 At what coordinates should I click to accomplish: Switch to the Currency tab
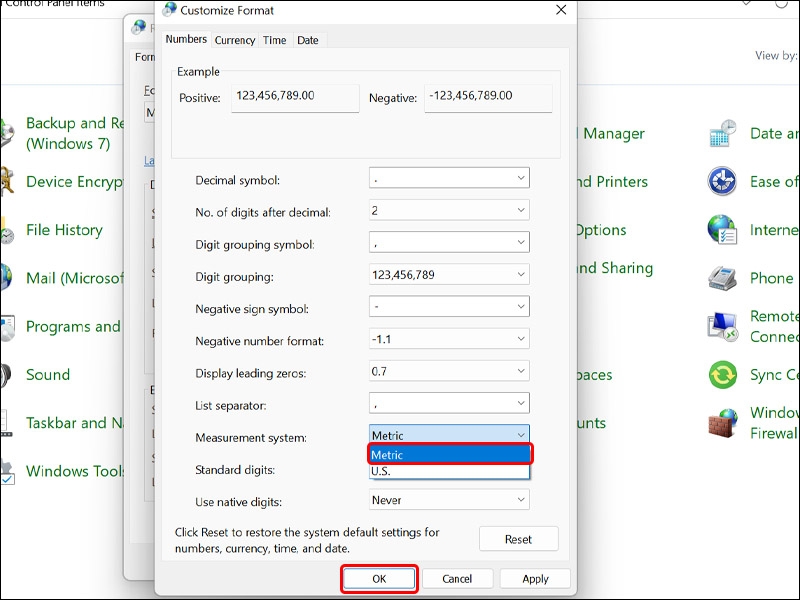pos(235,40)
